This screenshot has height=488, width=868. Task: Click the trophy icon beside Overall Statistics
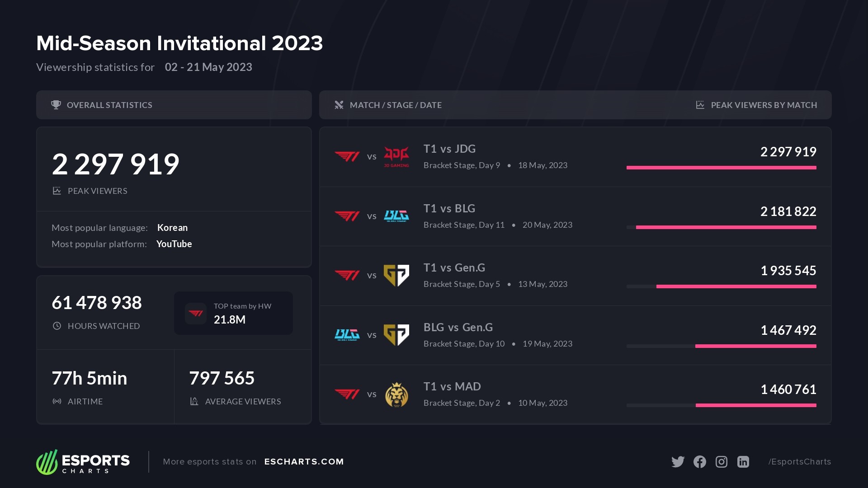pos(56,105)
